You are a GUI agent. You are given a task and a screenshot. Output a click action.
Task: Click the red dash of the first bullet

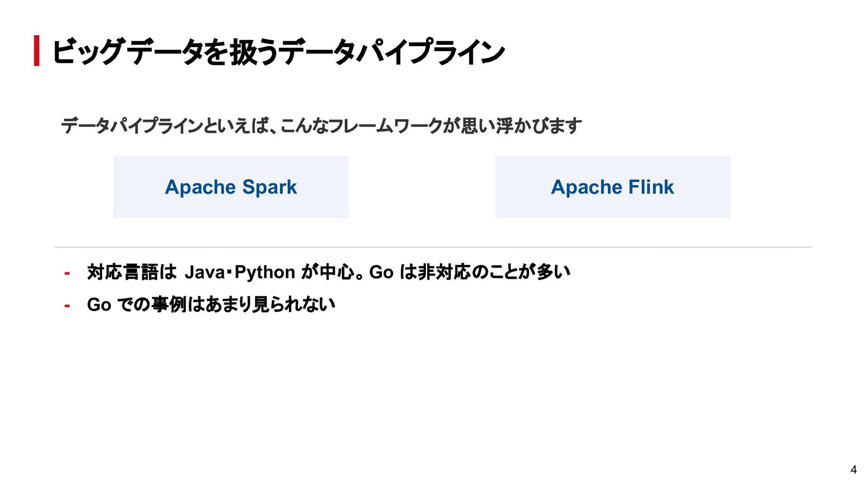pos(67,273)
